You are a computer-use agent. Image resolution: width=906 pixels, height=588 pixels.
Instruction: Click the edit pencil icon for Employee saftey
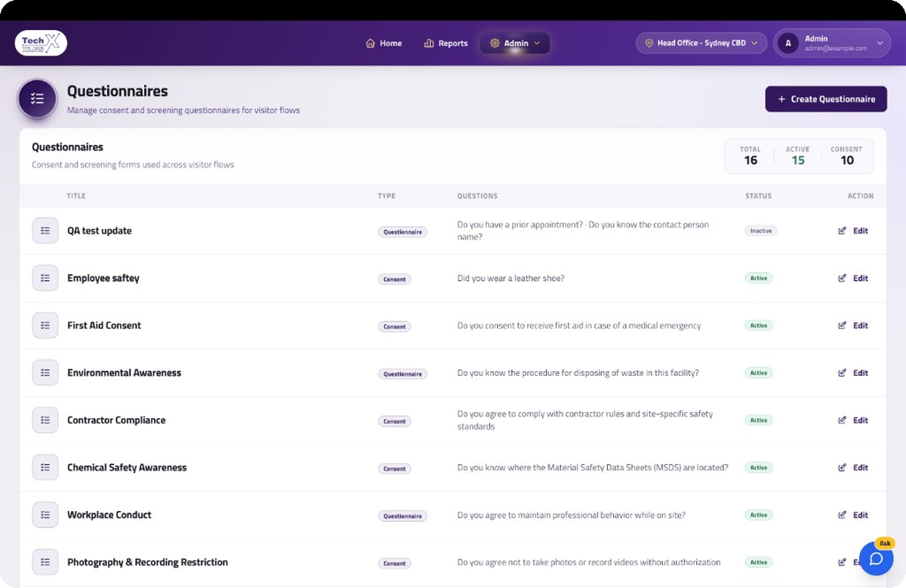[843, 278]
